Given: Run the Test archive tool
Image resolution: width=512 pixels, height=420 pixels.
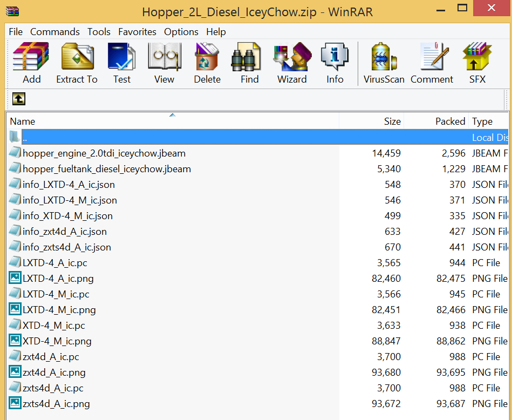Looking at the screenshot, I should coord(121,57).
